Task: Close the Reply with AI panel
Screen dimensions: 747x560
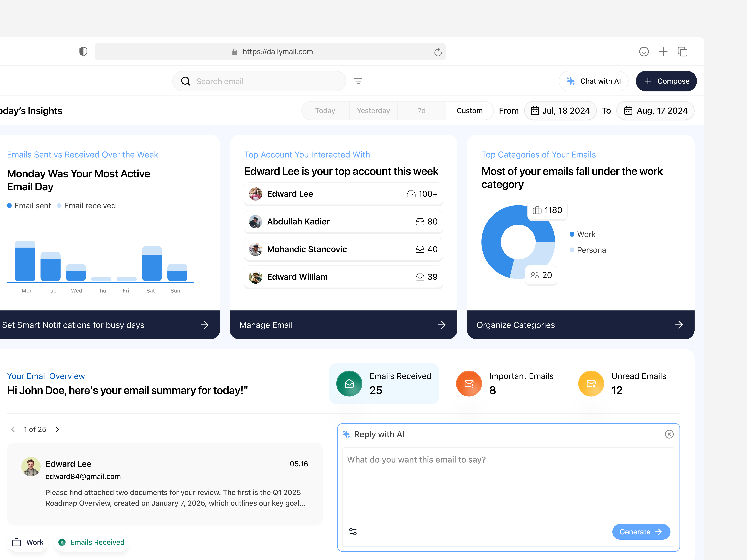Action: tap(669, 434)
